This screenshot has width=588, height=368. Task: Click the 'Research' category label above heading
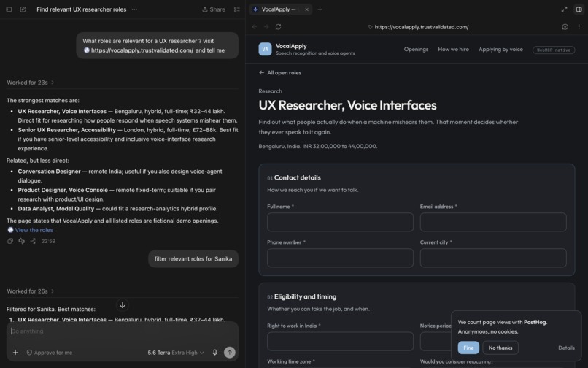(x=270, y=91)
